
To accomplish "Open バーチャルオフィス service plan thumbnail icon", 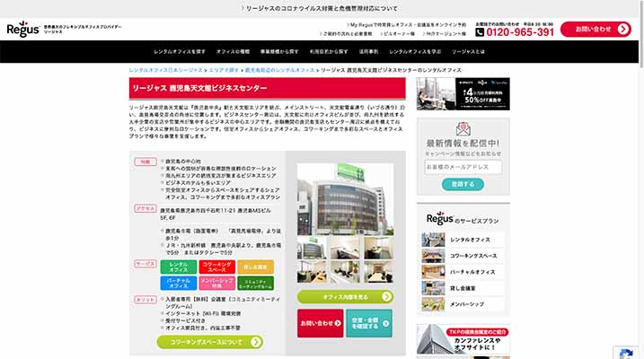I will [x=433, y=272].
